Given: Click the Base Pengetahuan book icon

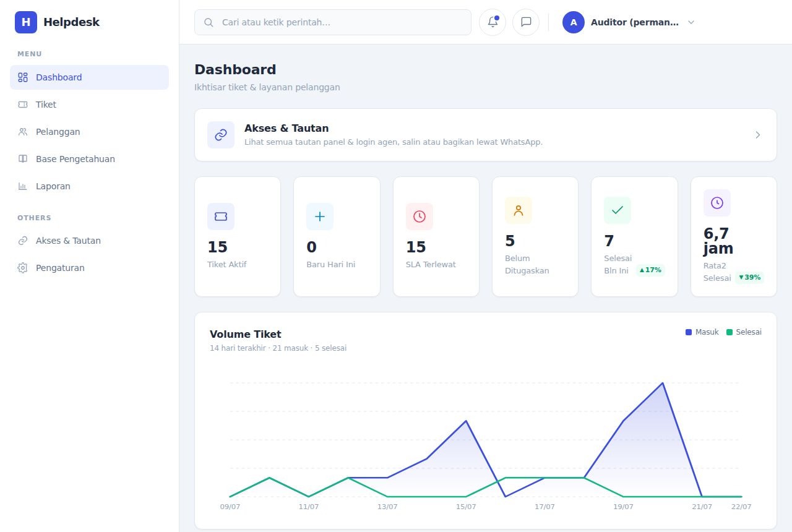Looking at the screenshot, I should (23, 159).
